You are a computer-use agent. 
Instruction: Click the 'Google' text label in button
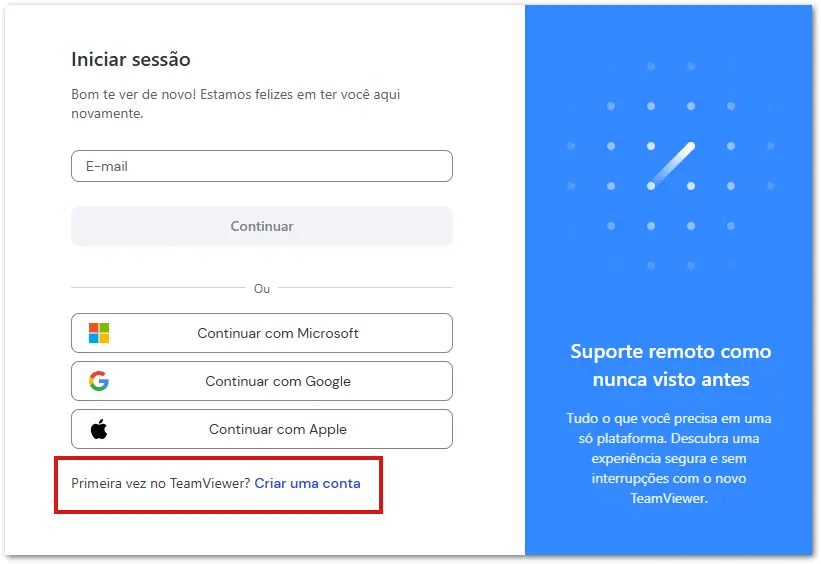point(328,382)
